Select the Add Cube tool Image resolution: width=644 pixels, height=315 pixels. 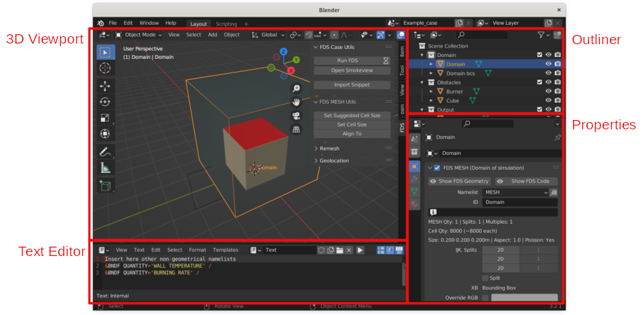106,186
